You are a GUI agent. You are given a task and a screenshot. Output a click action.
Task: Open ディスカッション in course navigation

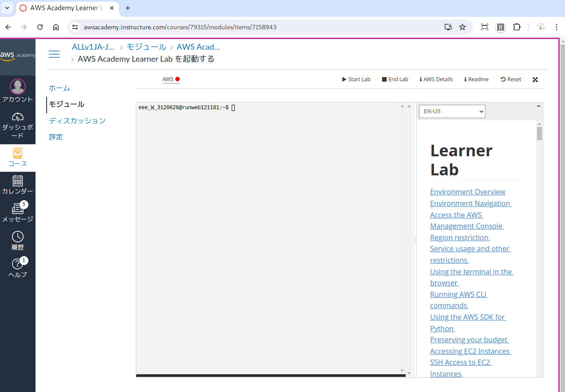(x=77, y=121)
